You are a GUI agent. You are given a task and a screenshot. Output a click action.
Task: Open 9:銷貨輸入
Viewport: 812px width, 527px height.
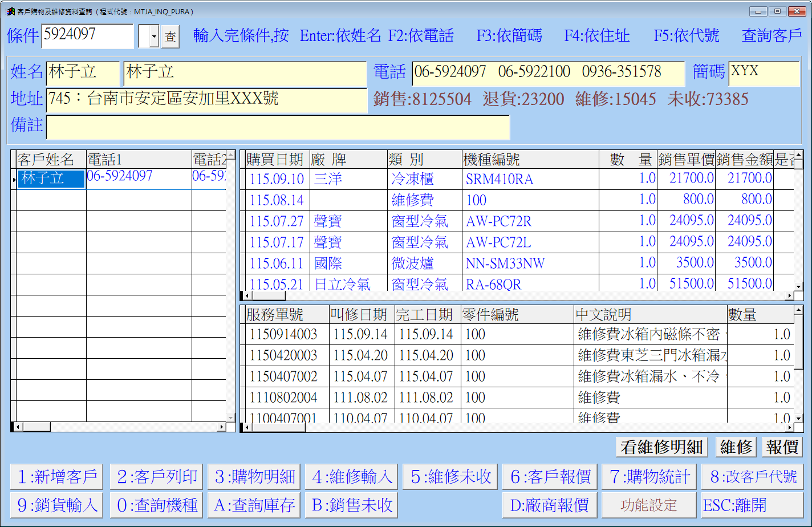[56, 505]
